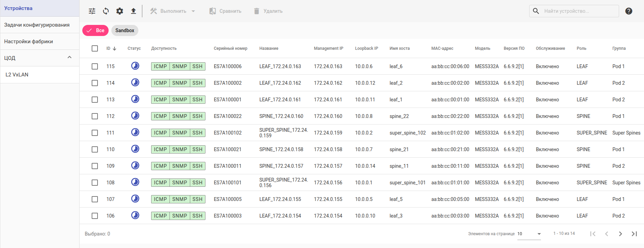Viewport: 644px width, 248px height.
Task: Click the upload arrow icon
Action: pyautogui.click(x=134, y=11)
